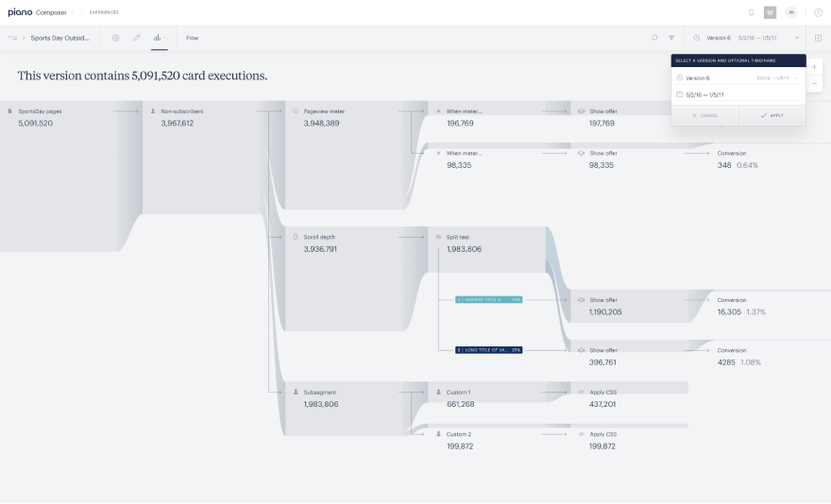Zoom in with the plus button
Screen dimensions: 831x504
tap(815, 67)
